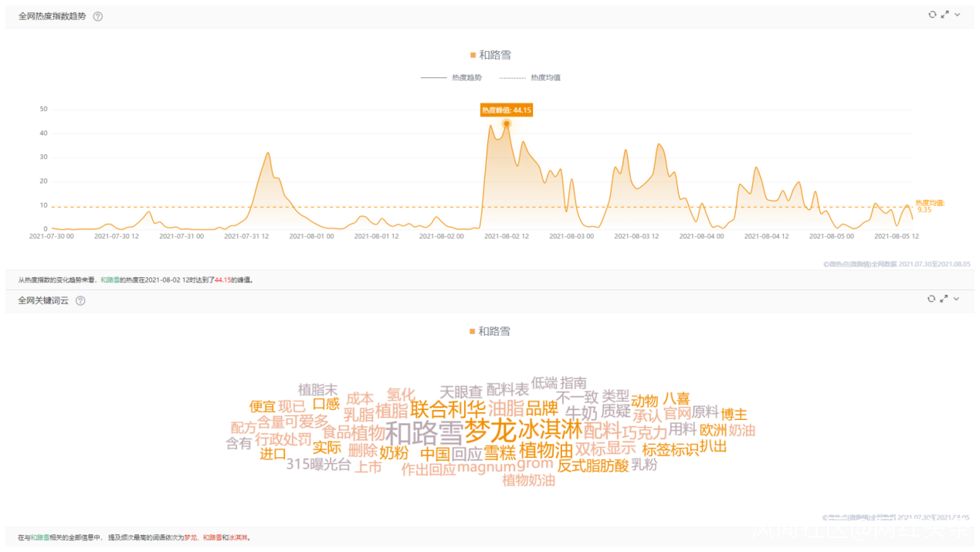This screenshot has width=980, height=552.
Task: Select 巧克力 in the word cloud
Action: point(645,432)
